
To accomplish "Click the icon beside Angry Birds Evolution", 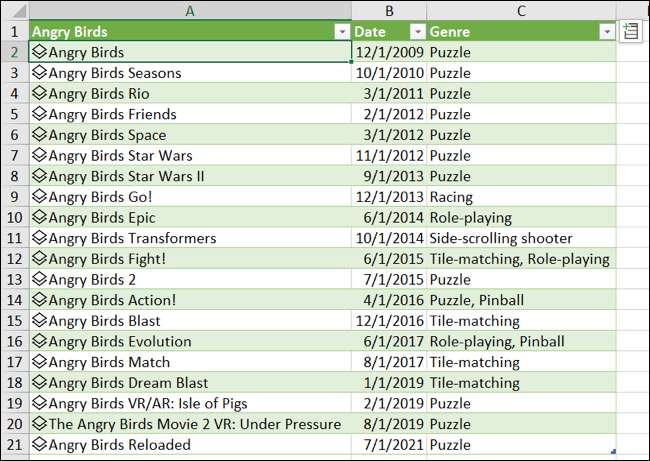I will coord(40,342).
